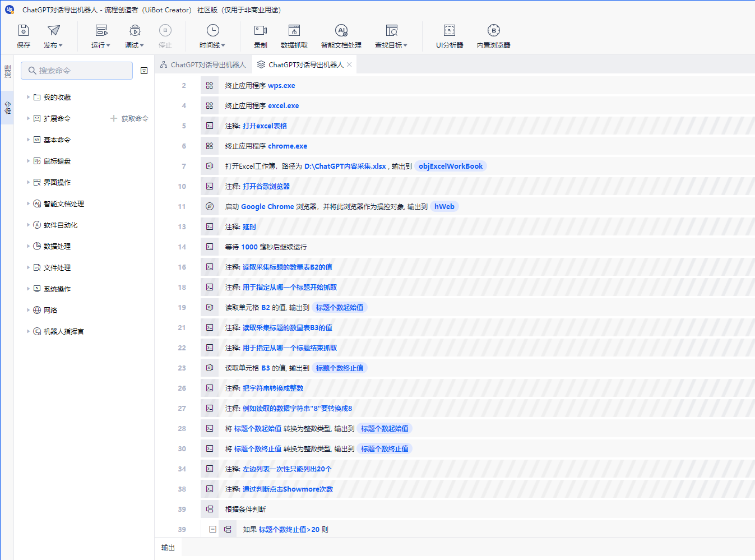Select the 数据处理 tree item
The height and width of the screenshot is (560, 755).
(57, 246)
